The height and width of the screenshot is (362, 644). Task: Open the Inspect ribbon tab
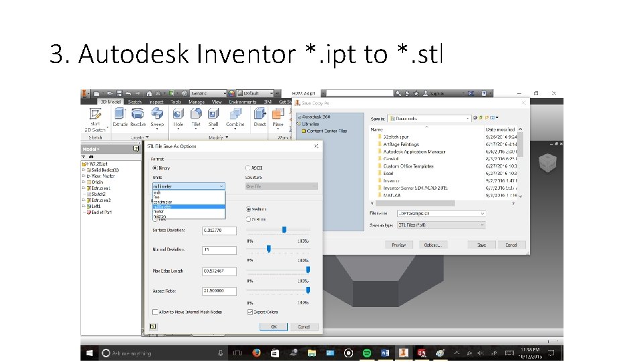pyautogui.click(x=156, y=102)
